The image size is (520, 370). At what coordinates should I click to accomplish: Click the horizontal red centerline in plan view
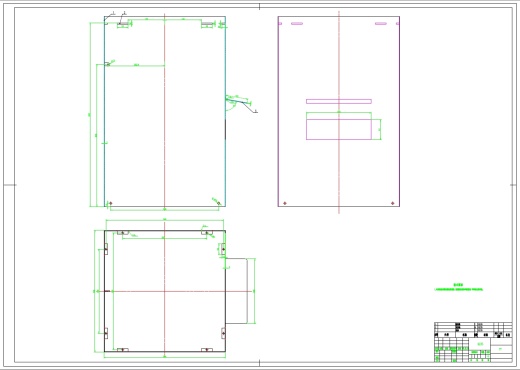178,291
